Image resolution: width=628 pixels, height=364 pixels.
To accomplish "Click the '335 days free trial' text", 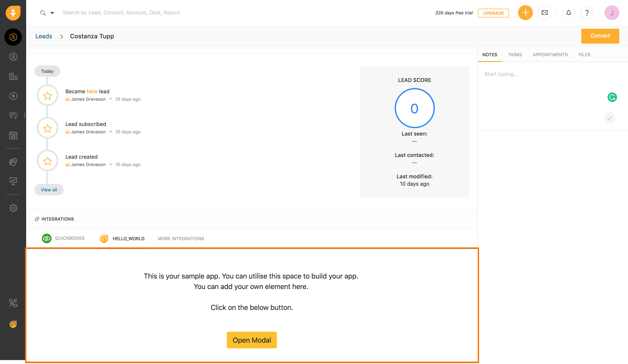I will pyautogui.click(x=454, y=13).
